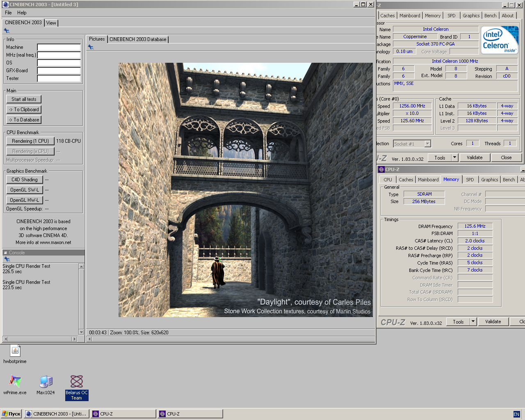
Task: Open the Пуск start menu
Action: (11, 414)
